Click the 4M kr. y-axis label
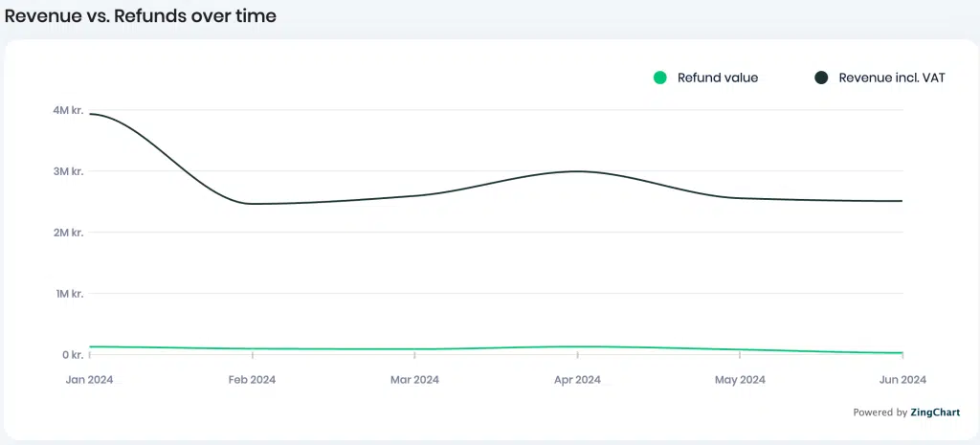Image resolution: width=980 pixels, height=445 pixels. click(68, 110)
